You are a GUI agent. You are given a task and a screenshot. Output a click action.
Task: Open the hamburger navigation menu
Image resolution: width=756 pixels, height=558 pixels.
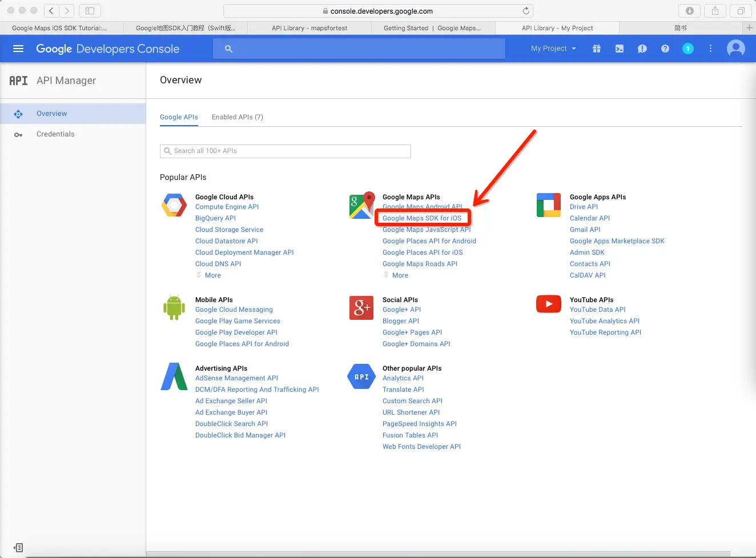18,49
